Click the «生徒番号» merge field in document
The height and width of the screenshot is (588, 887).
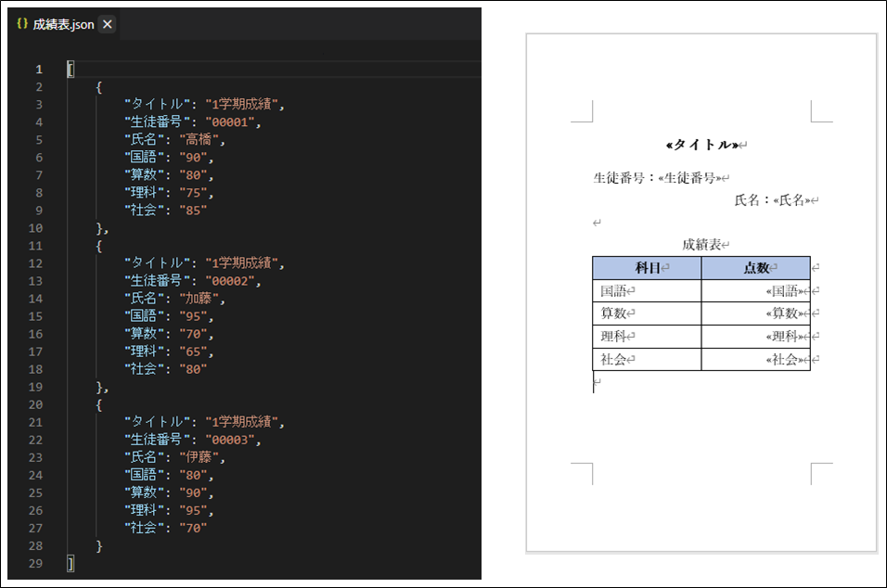pos(689,178)
